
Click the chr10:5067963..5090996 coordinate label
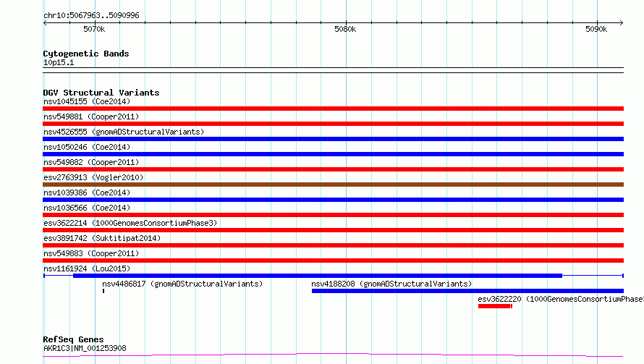click(x=91, y=15)
